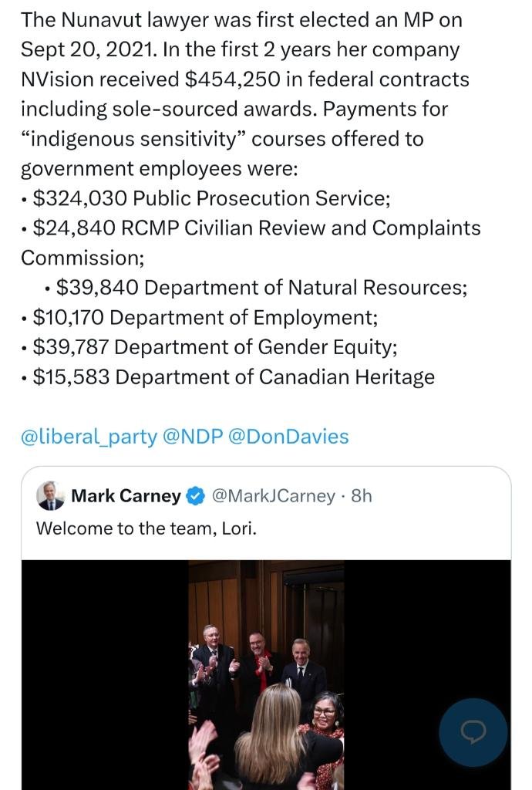The image size is (532, 790).
Task: Open the @MarkJCarney handle
Action: (x=273, y=496)
